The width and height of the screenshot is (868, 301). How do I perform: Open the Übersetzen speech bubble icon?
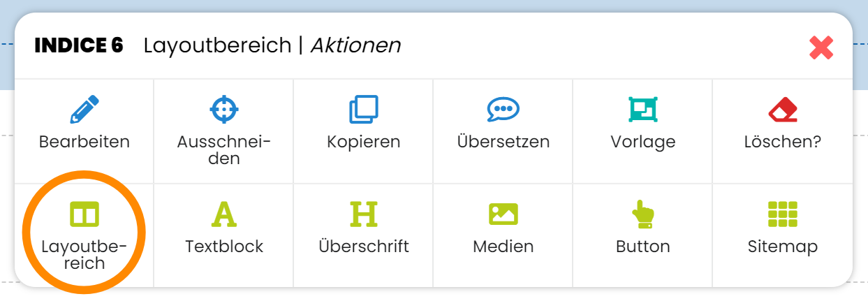point(503,110)
